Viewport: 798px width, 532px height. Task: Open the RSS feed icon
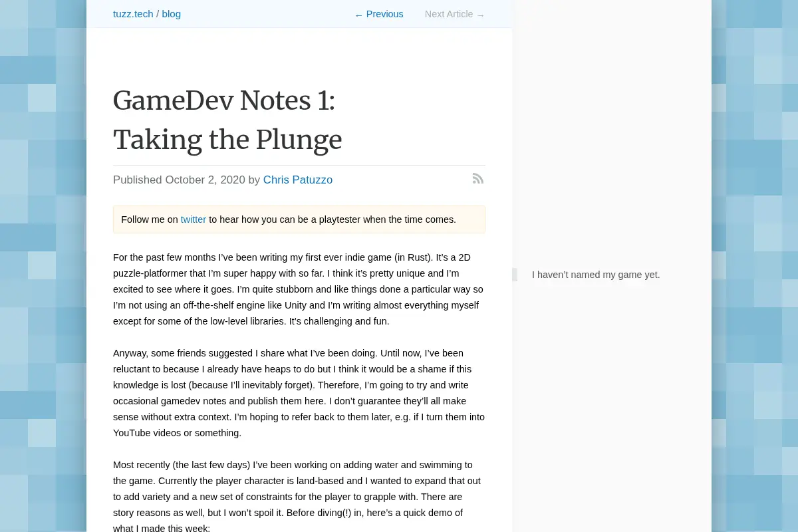coord(478,178)
